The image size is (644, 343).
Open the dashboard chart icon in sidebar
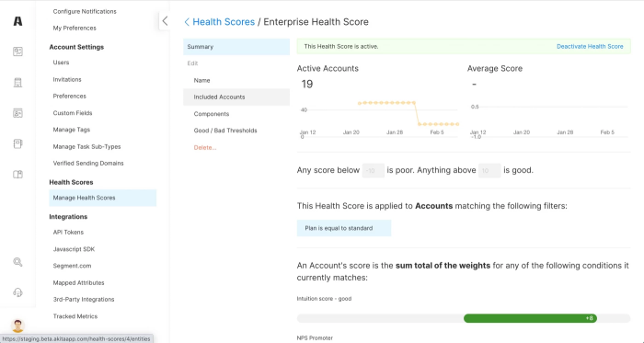click(17, 51)
